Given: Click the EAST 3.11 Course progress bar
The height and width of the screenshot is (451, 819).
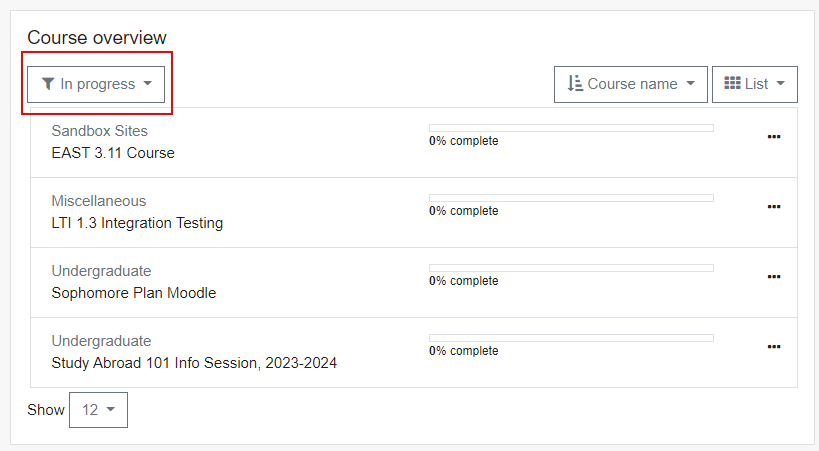Looking at the screenshot, I should tap(571, 128).
